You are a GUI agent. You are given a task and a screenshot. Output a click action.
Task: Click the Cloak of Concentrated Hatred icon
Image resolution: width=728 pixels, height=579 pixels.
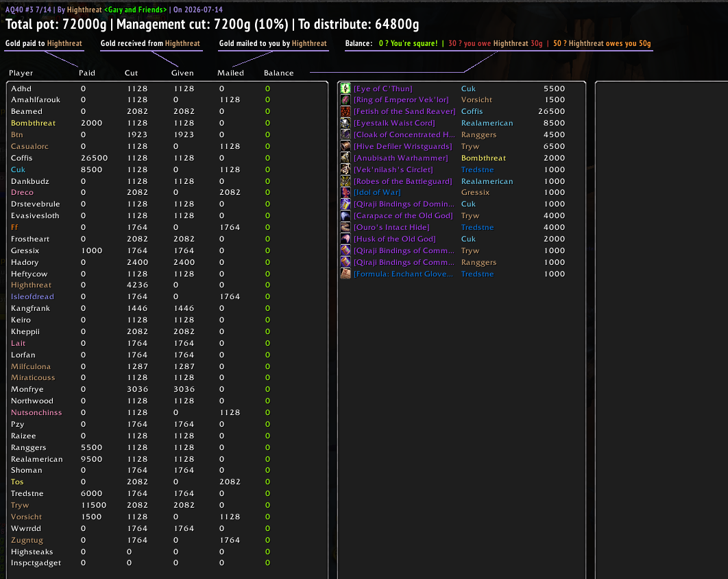click(345, 134)
